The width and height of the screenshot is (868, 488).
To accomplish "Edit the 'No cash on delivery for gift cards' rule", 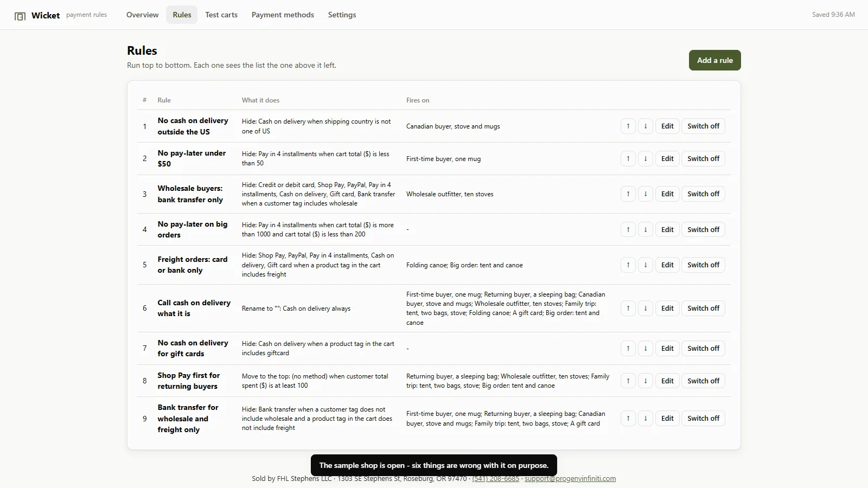I will [x=667, y=349].
